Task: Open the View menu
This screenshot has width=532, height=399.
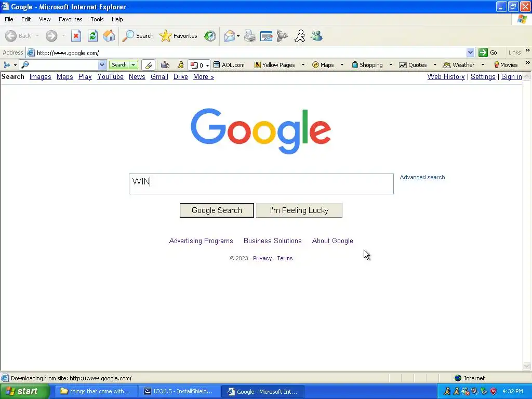Action: 45,19
